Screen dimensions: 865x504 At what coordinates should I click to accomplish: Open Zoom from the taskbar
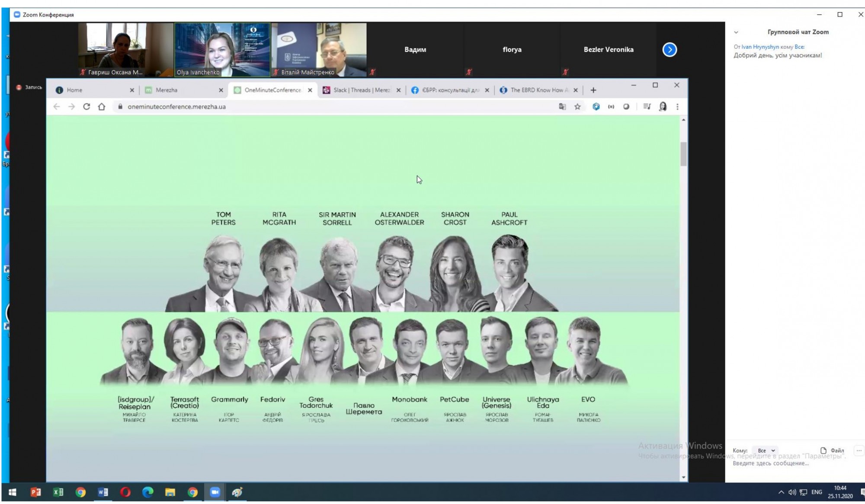click(x=215, y=492)
